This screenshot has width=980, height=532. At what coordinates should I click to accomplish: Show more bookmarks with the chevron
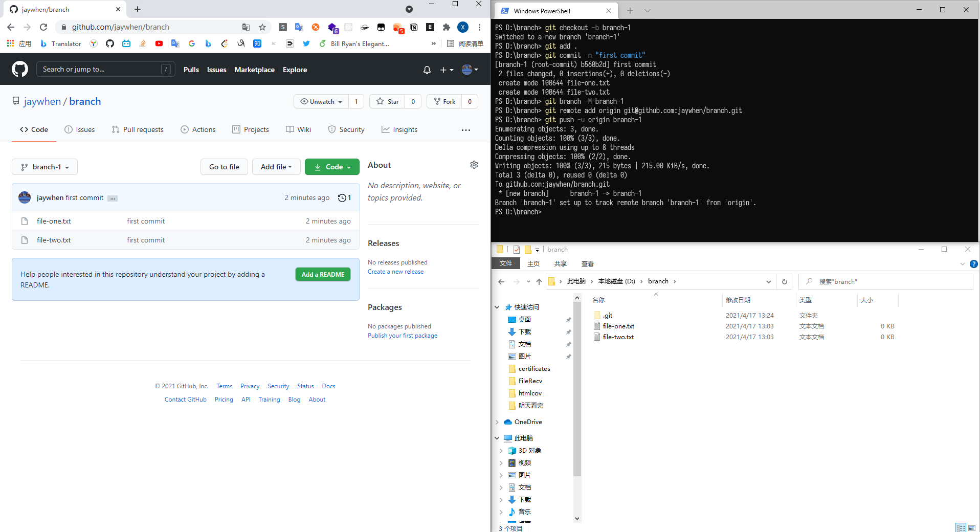(x=434, y=43)
